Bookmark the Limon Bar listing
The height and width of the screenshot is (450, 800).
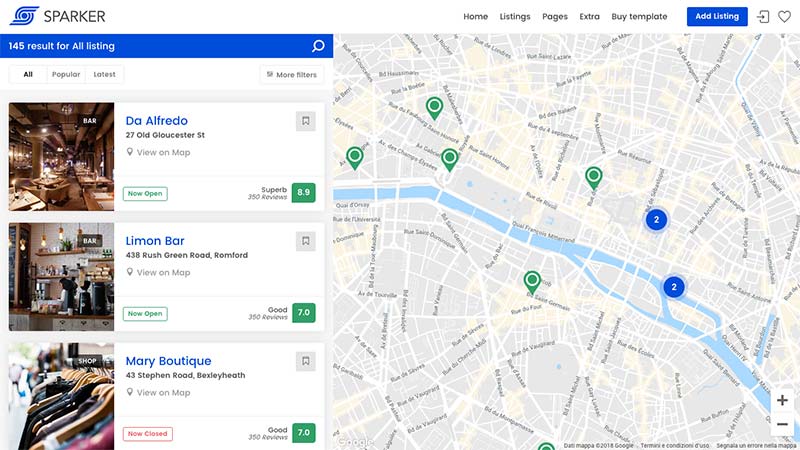pos(306,241)
